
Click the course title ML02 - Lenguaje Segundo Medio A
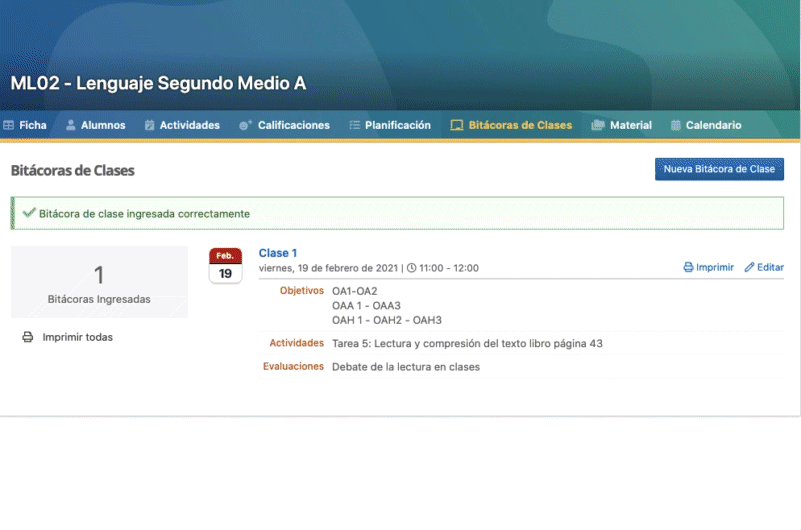point(158,83)
